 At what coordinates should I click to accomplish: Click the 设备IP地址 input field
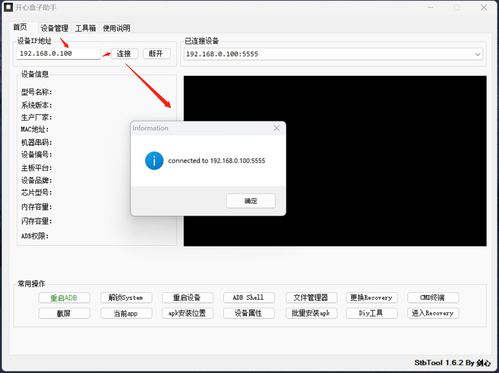click(x=59, y=54)
